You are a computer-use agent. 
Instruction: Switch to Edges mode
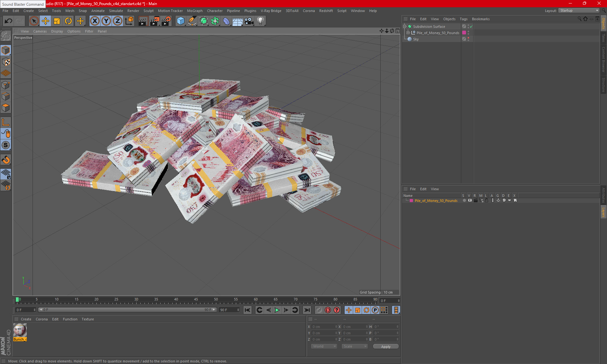(6, 96)
